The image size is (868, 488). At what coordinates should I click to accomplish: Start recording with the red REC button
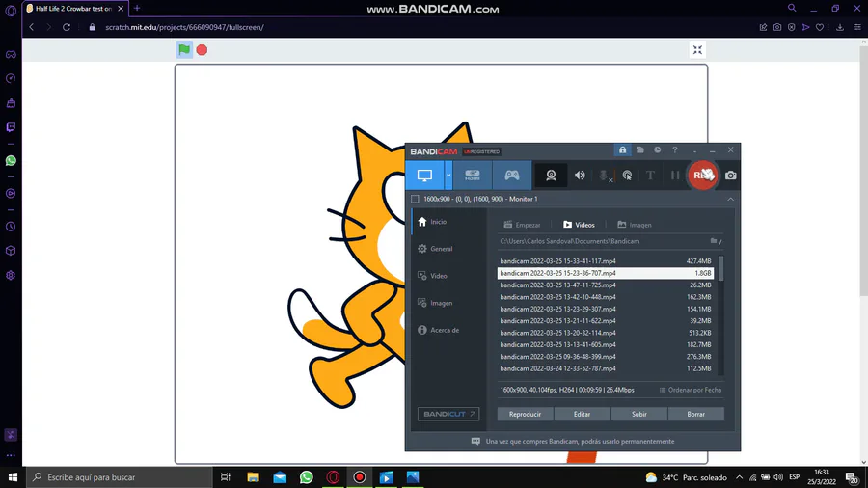[702, 176]
